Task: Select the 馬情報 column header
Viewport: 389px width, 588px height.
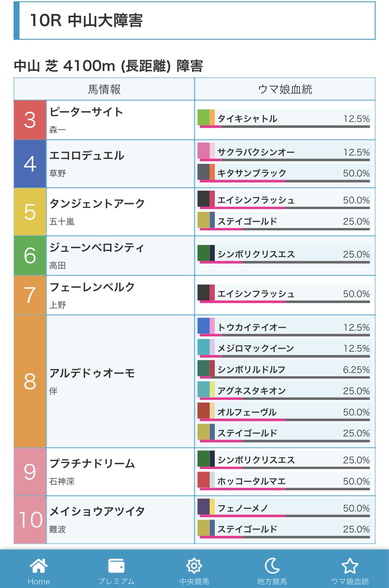Action: pos(104,89)
